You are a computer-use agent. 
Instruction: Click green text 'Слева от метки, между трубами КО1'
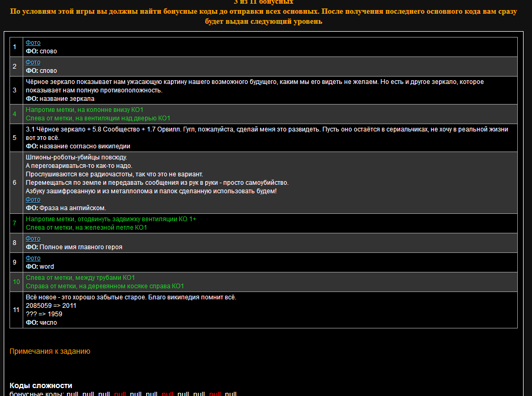click(x=80, y=278)
